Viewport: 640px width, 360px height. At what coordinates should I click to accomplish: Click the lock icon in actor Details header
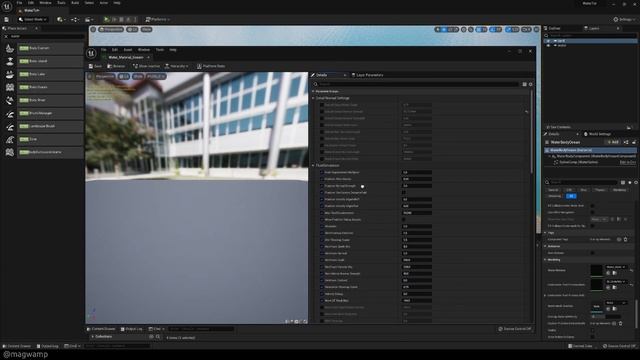[x=634, y=142]
